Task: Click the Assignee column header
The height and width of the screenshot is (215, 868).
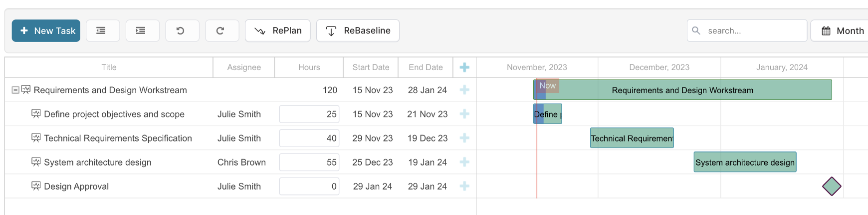Action: 244,67
